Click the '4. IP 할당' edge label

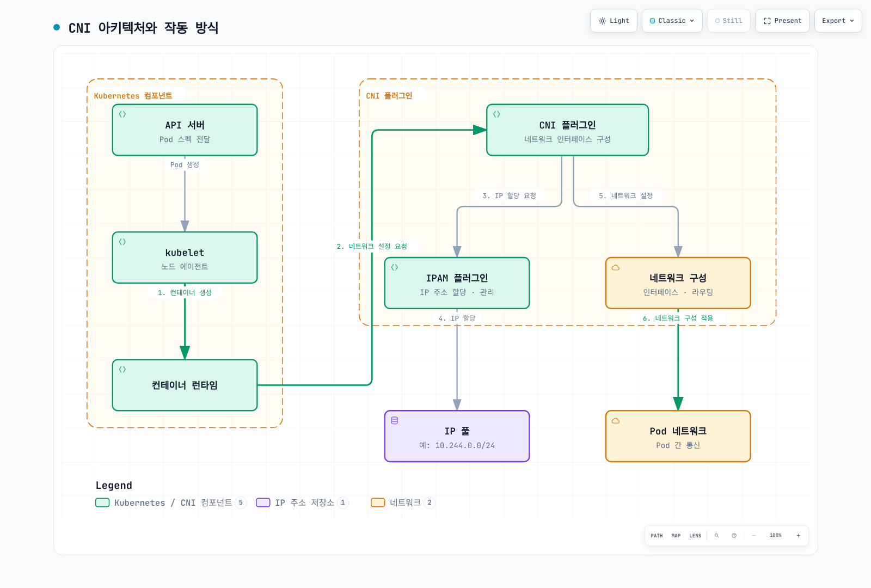(457, 318)
